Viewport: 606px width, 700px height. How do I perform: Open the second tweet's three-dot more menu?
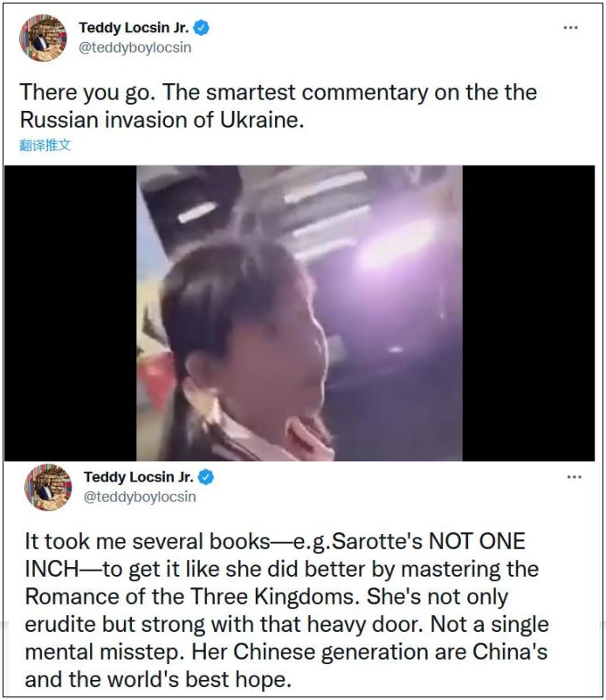[x=575, y=477]
